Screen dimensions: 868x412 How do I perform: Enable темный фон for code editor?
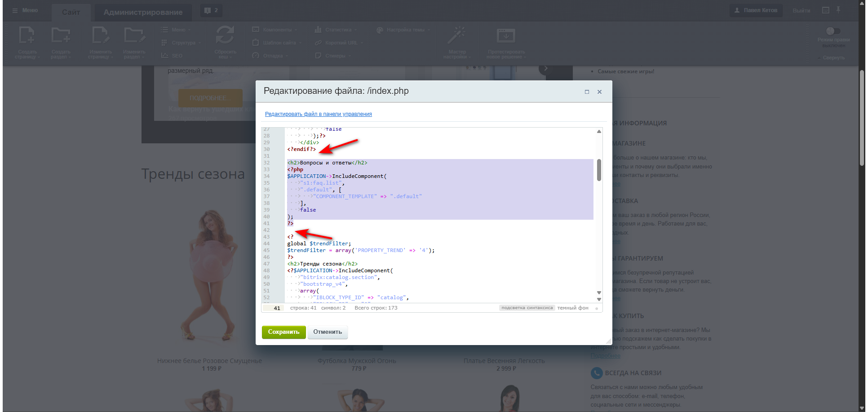(x=573, y=308)
